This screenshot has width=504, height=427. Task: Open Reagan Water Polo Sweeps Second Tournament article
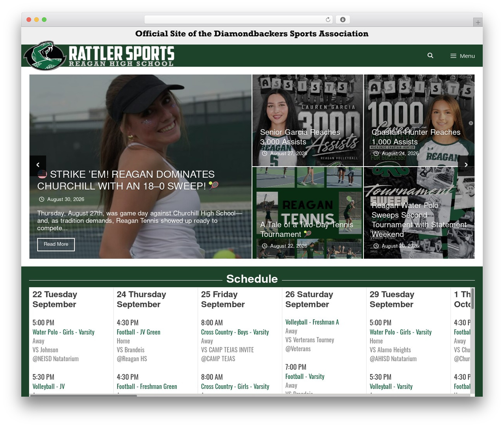419,220
